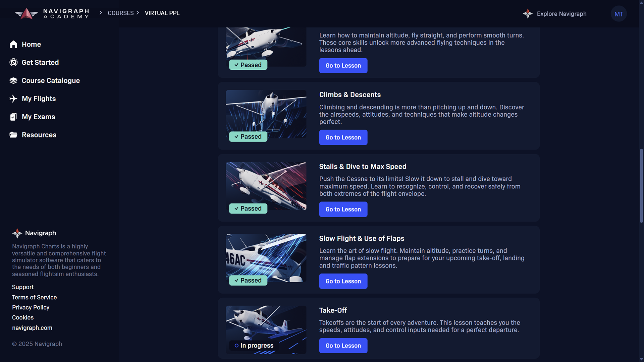
Task: Select VIRTUAL PPL breadcrumb item
Action: [x=162, y=13]
